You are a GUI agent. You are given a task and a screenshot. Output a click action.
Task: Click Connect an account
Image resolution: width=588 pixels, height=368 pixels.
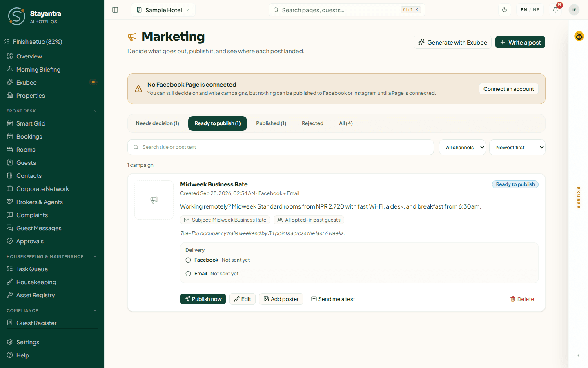point(509,89)
